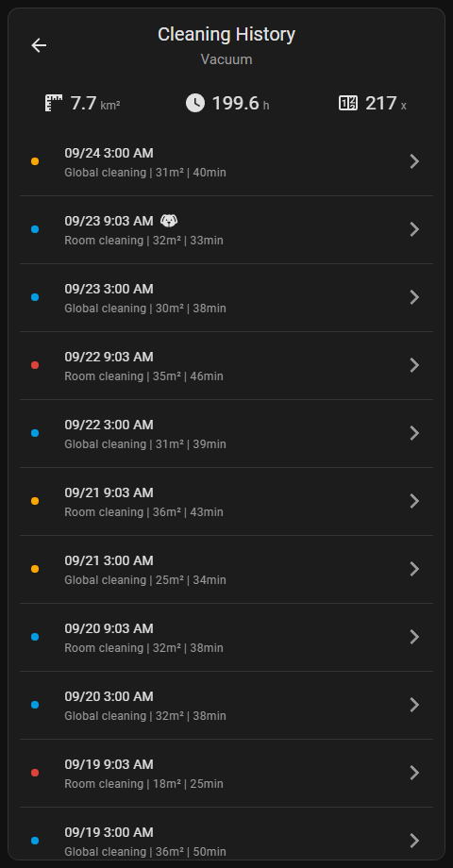
Task: Click orange status dot on 09/24 3:00 AM
Action: point(35,161)
